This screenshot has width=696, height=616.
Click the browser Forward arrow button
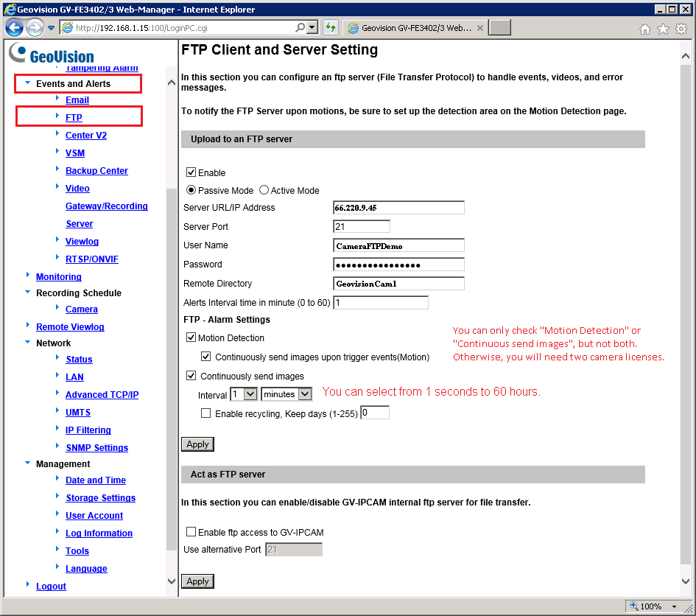pos(35,28)
